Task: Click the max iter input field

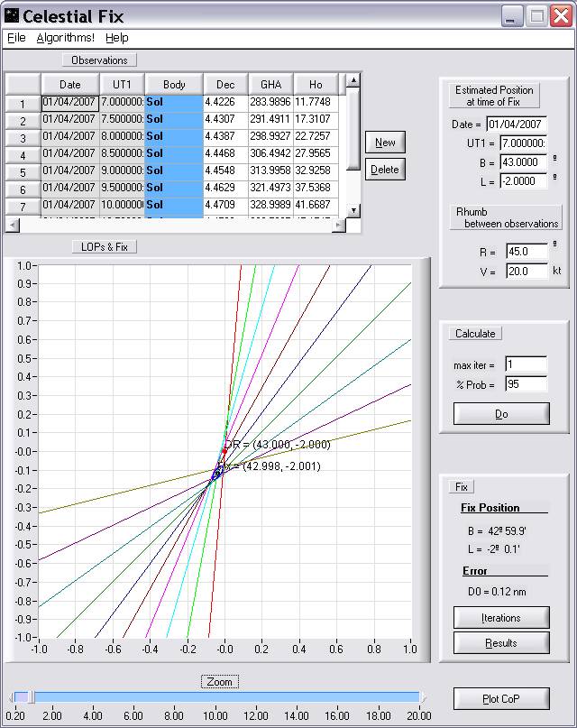Action: pyautogui.click(x=526, y=365)
